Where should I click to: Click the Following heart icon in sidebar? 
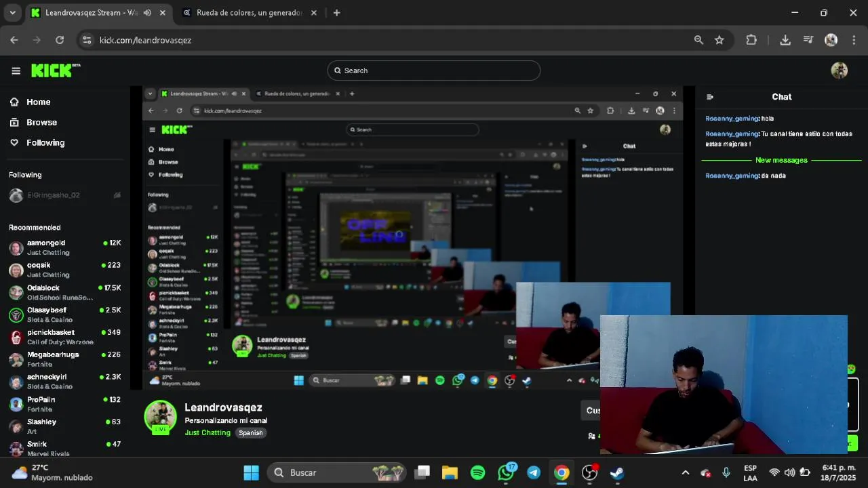tap(14, 142)
